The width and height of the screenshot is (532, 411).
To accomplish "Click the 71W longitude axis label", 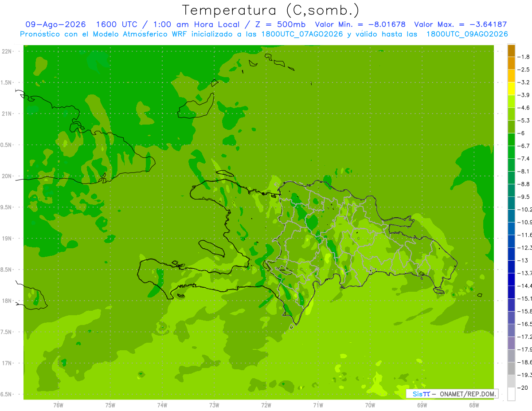I will tap(318, 405).
